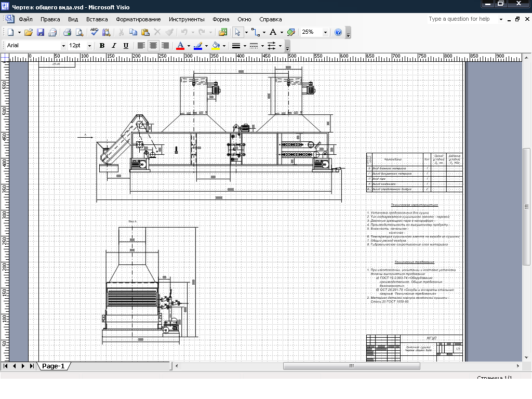Screen dimensions: 532x399
Task: Apply line color with the blue pen icon
Action: pyautogui.click(x=198, y=46)
